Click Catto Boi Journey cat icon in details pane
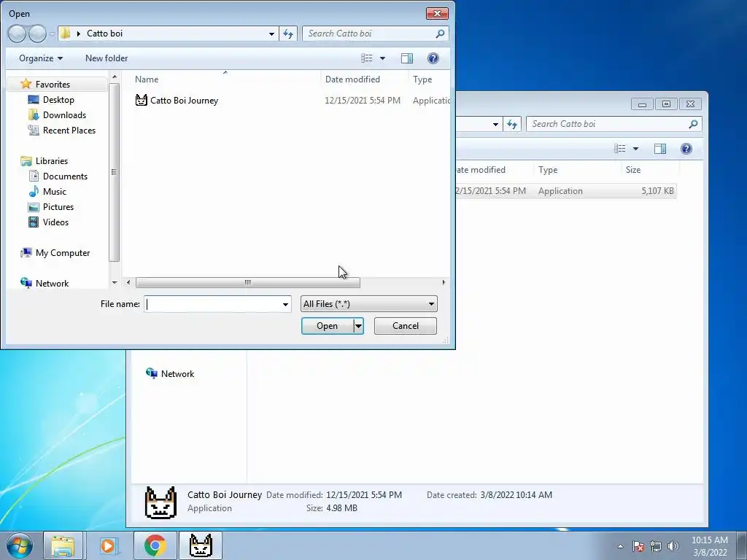Screen dimensions: 747x560 pos(160,502)
